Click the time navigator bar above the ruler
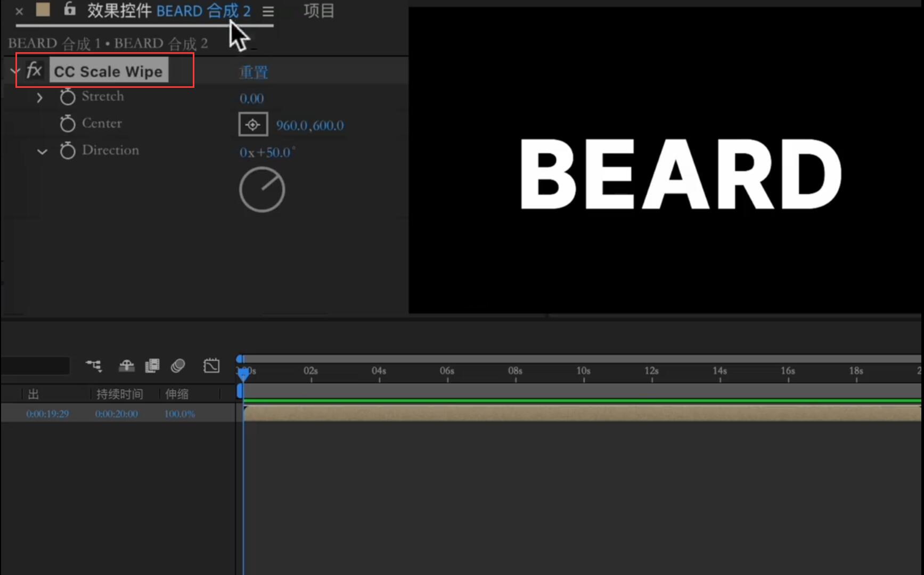This screenshot has width=924, height=575. [x=582, y=359]
